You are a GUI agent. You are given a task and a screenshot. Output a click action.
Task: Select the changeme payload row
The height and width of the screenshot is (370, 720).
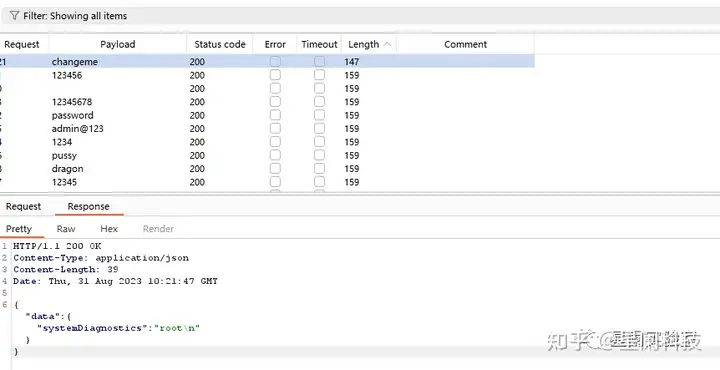tap(267, 62)
